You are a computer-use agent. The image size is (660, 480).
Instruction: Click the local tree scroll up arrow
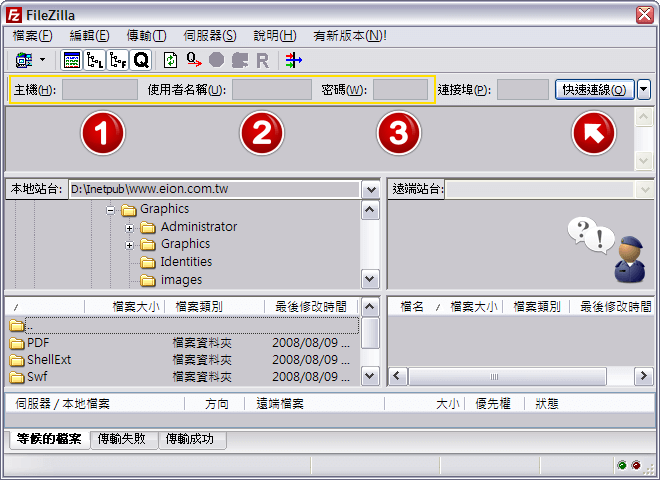[370, 210]
